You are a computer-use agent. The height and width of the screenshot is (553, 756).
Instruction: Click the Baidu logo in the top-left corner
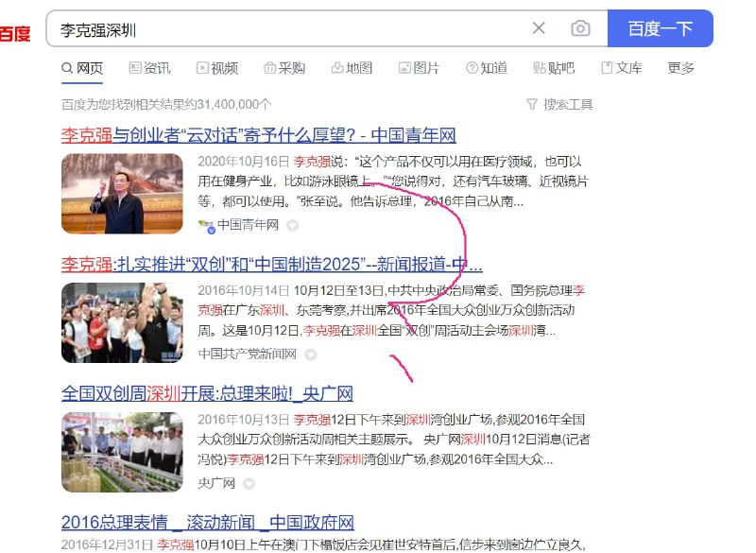click(14, 31)
